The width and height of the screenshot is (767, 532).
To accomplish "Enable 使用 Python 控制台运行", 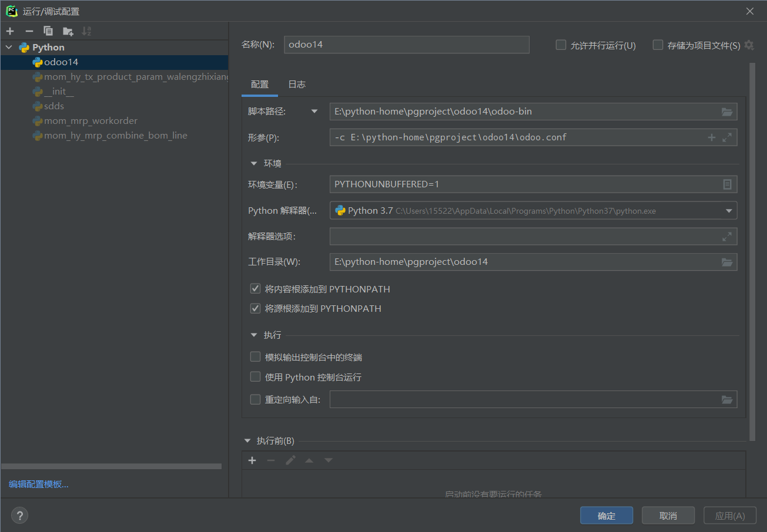I will tap(255, 377).
